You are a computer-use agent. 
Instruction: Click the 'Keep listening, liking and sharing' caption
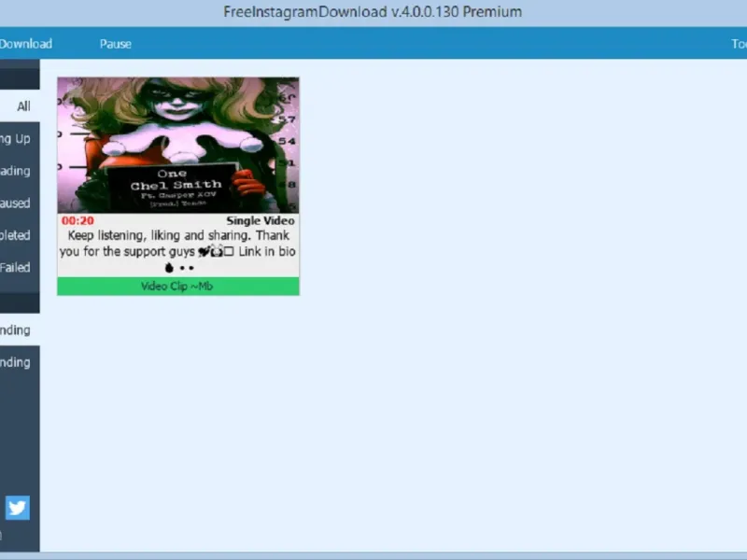pyautogui.click(x=177, y=251)
